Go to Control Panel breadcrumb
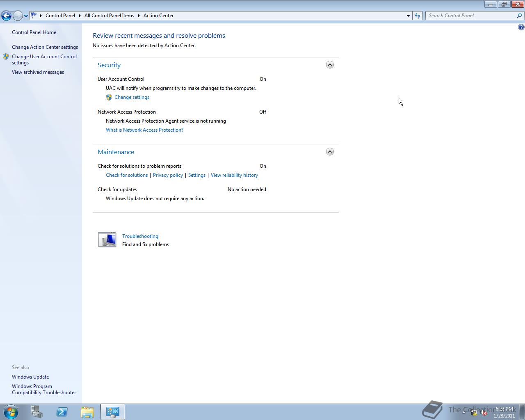Viewport: 525px width, 420px height. (x=60, y=16)
